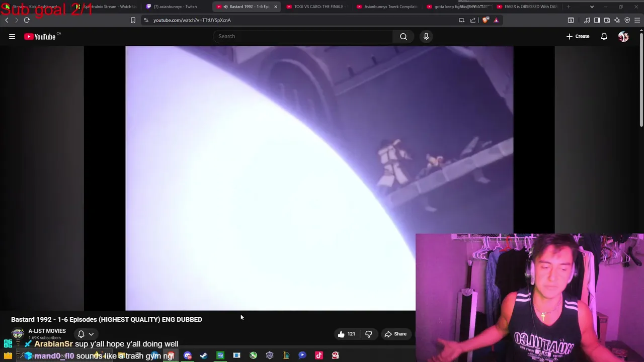This screenshot has height=362, width=644.
Task: Click the YouTube search magnifier button
Action: (404, 36)
